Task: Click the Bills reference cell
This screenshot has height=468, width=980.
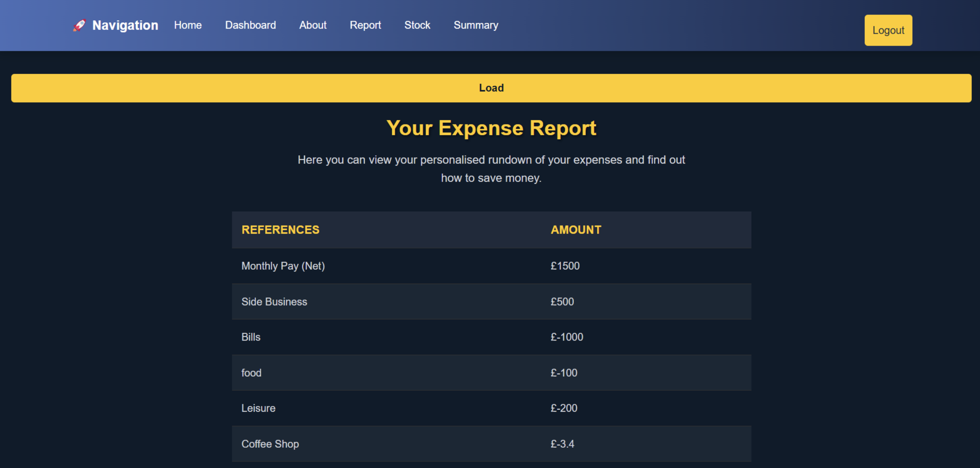Action: point(251,337)
